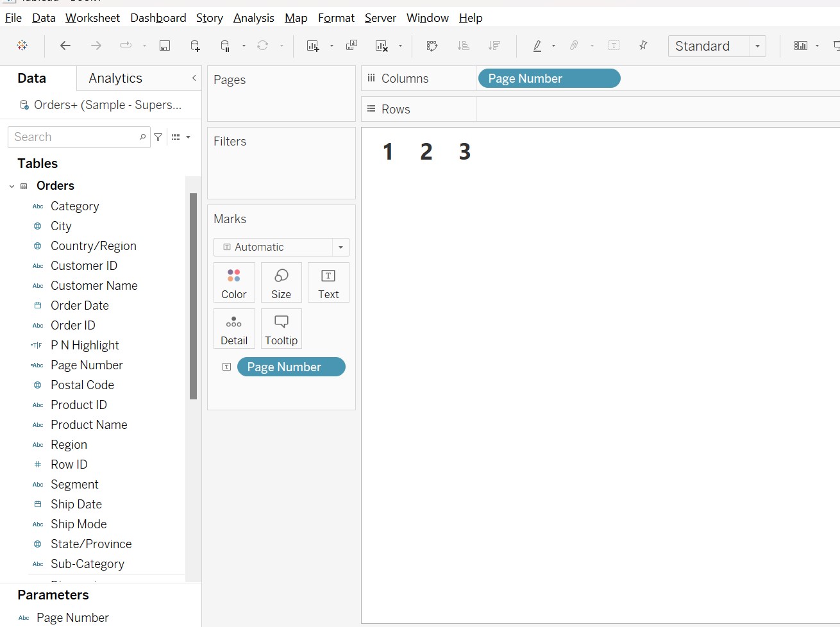Add a new data source from toolbar
840x627 pixels.
click(195, 46)
